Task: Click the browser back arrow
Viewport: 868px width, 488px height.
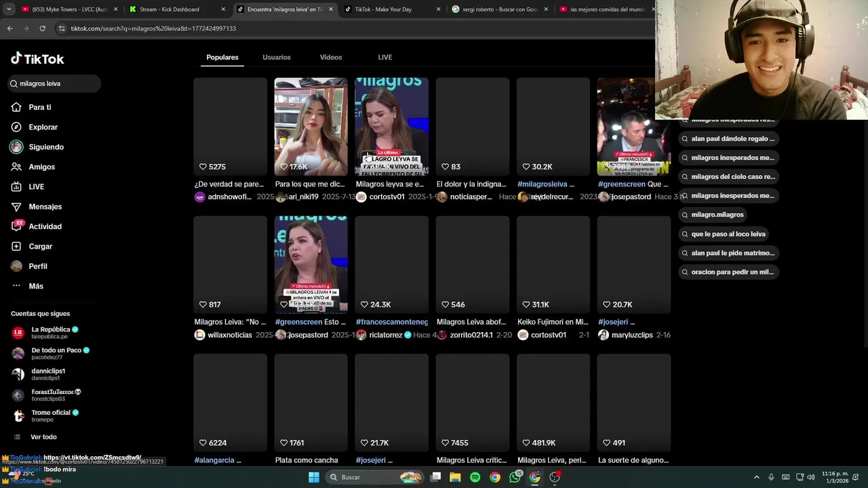Action: tap(9, 28)
